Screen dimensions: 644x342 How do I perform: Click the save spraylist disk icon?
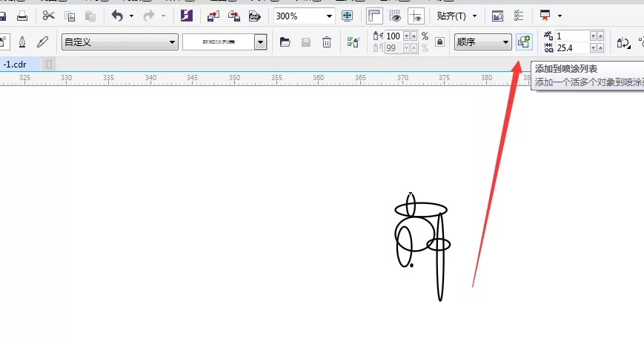306,42
